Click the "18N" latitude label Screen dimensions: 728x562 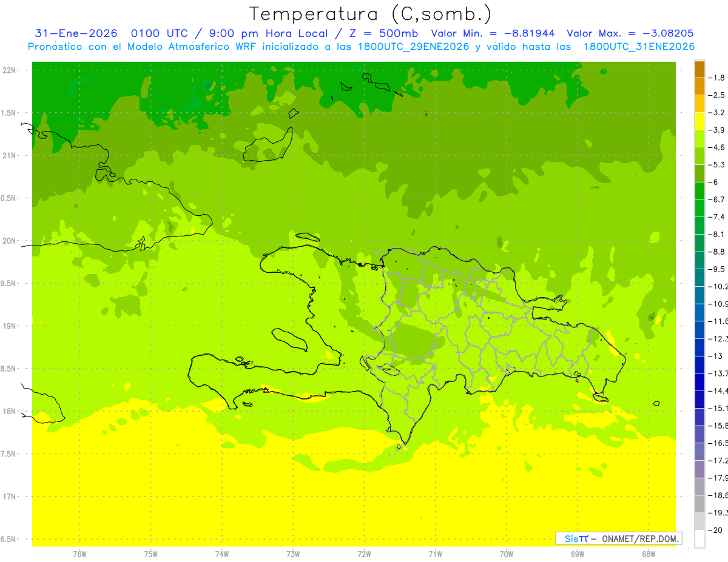(10, 412)
